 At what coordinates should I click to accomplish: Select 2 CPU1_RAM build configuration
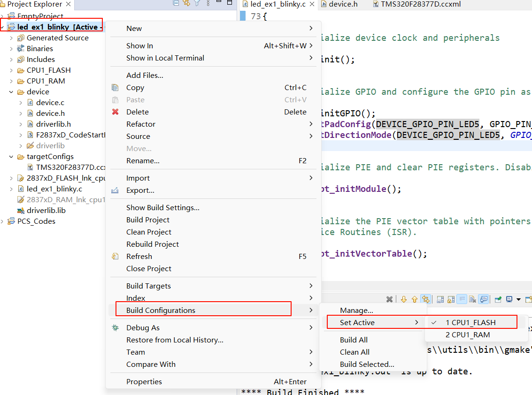467,335
